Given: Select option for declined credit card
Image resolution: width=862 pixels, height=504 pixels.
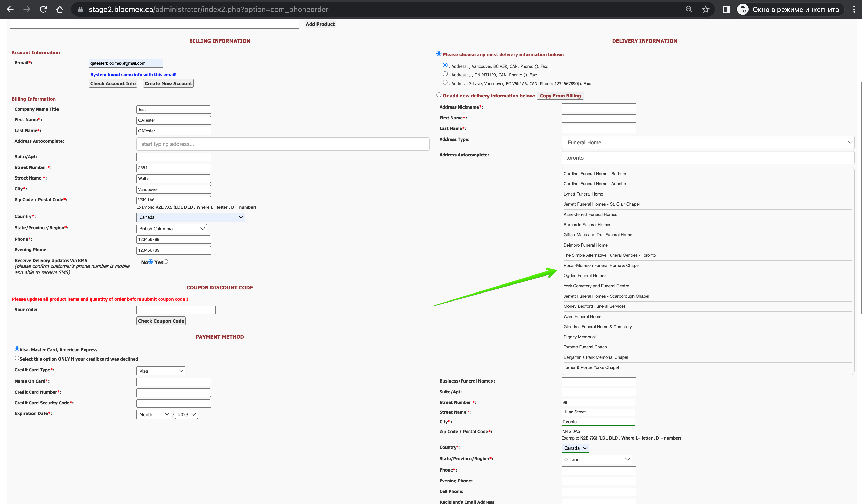Looking at the screenshot, I should (x=17, y=358).
